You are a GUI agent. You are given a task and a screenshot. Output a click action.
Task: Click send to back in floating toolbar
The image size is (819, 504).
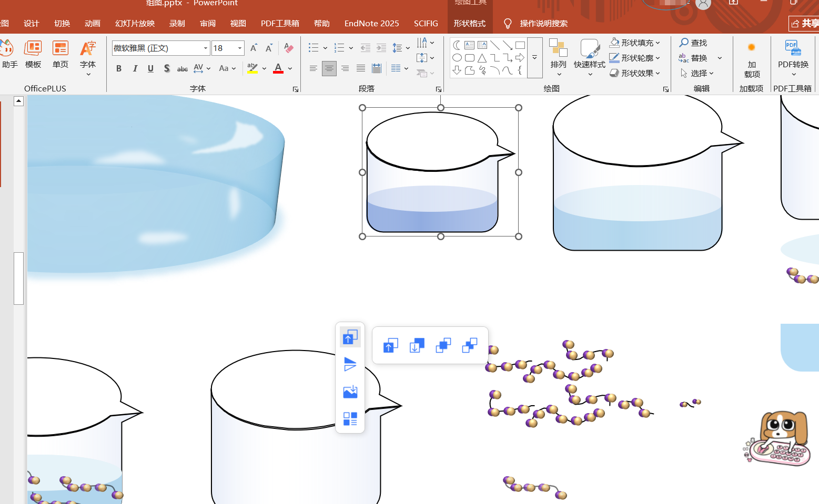417,345
